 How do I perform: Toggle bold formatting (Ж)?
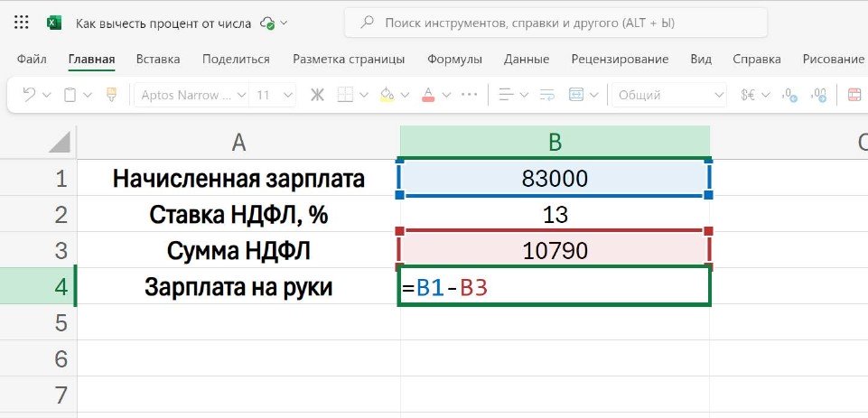coord(317,94)
